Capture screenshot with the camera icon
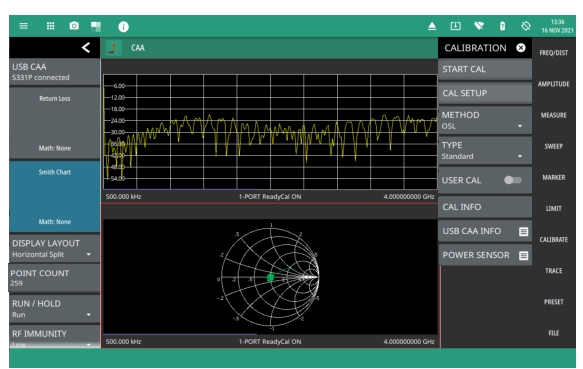Image resolution: width=583 pixels, height=369 pixels. pos(74,26)
